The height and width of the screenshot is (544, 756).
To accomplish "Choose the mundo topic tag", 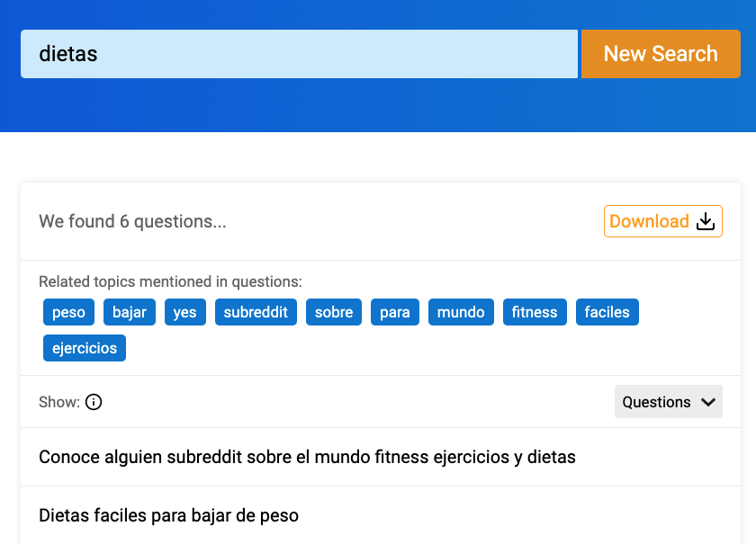I will (461, 312).
